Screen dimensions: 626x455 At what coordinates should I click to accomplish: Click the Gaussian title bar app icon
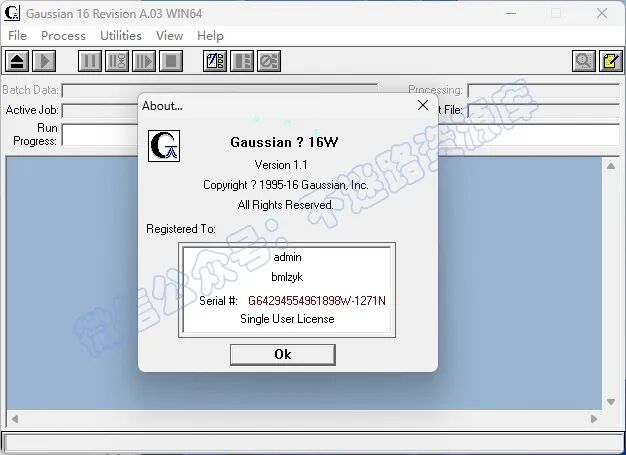point(12,13)
